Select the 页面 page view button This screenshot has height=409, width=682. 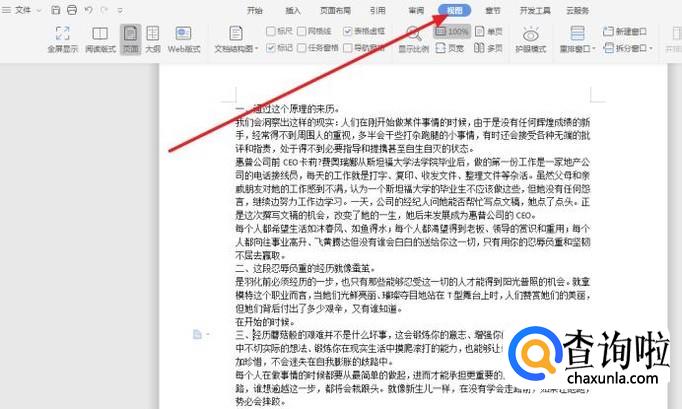click(x=130, y=39)
